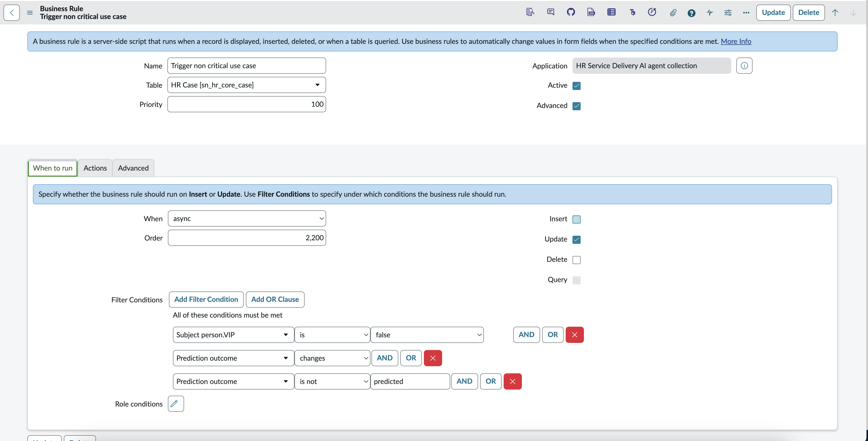The image size is (868, 441).
Task: Open the More Info link
Action: point(736,41)
